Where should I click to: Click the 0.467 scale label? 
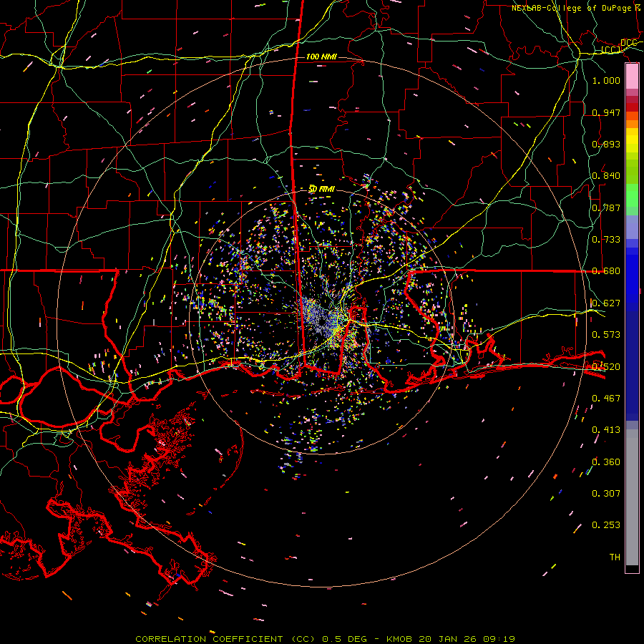(x=606, y=399)
